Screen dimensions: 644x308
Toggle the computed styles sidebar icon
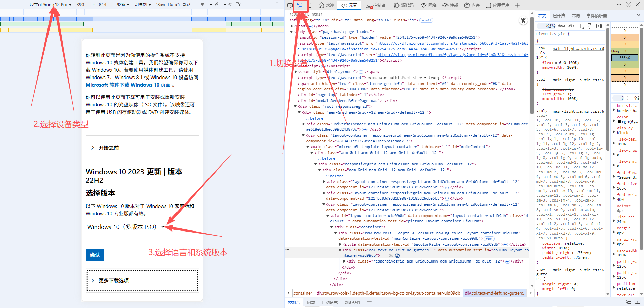599,26
